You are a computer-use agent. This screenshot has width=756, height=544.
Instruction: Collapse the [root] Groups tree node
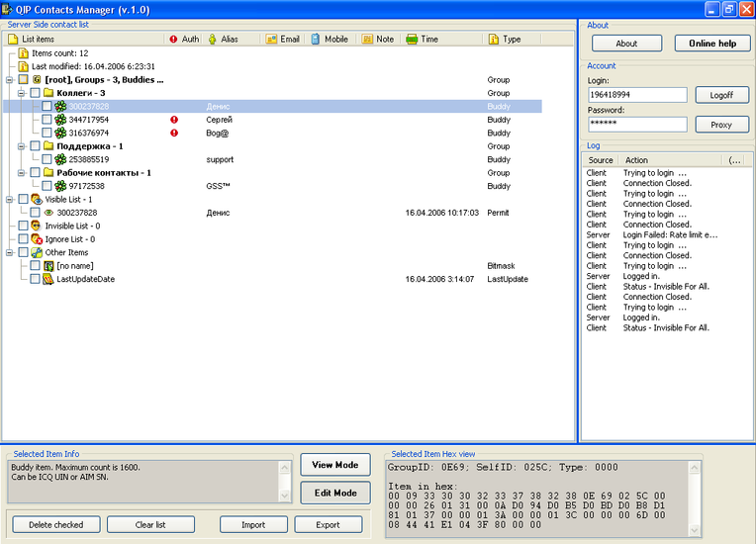coord(10,80)
